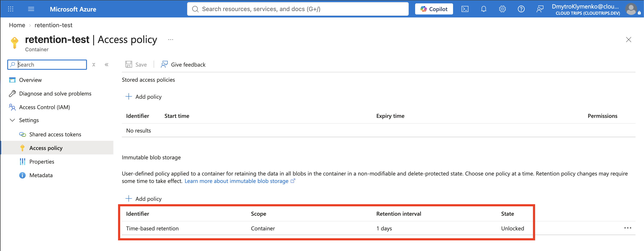This screenshot has width=644, height=251.
Task: Open Properties in the sidebar
Action: tap(42, 162)
